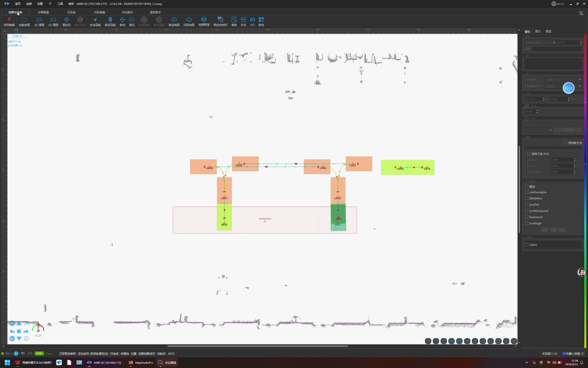Click the blue upload arrow in title bar
This screenshot has height=368, width=588.
click(x=50, y=4)
